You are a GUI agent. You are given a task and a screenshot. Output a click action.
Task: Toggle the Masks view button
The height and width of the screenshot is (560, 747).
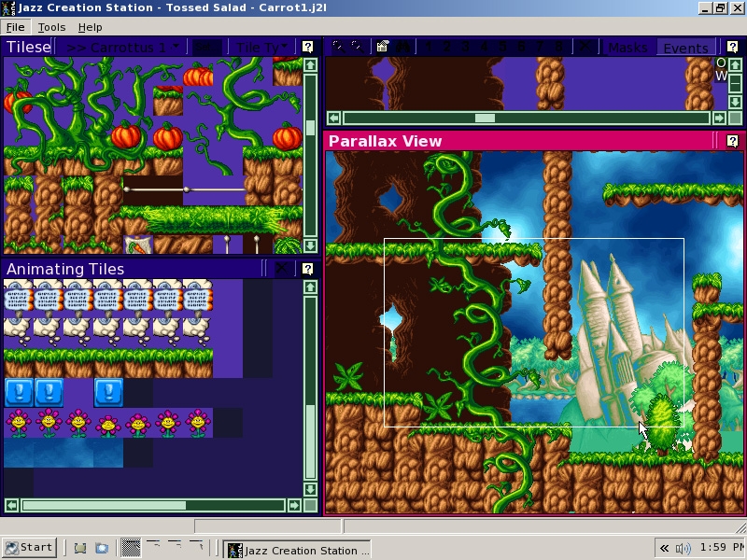click(x=627, y=48)
